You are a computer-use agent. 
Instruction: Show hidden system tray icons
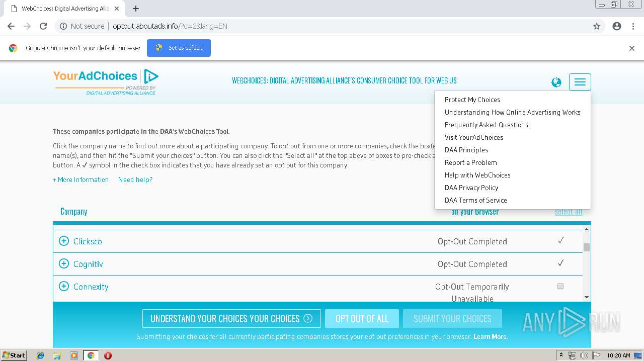[561, 355]
